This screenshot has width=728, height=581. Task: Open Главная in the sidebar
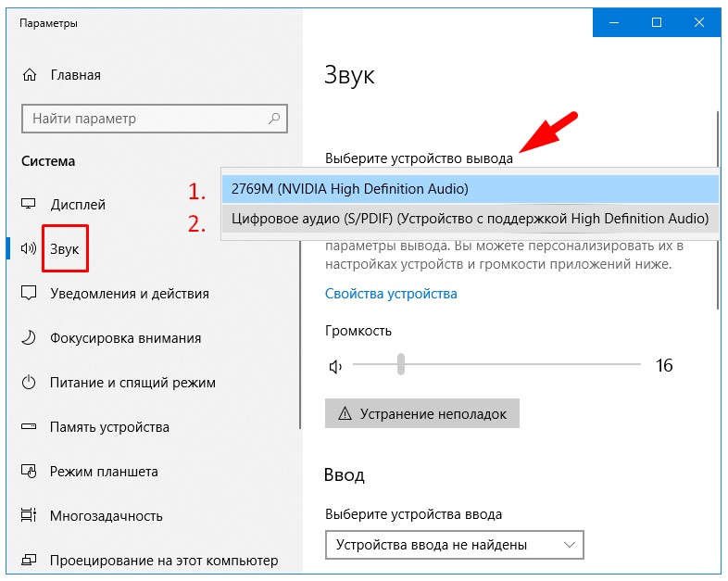click(x=75, y=75)
